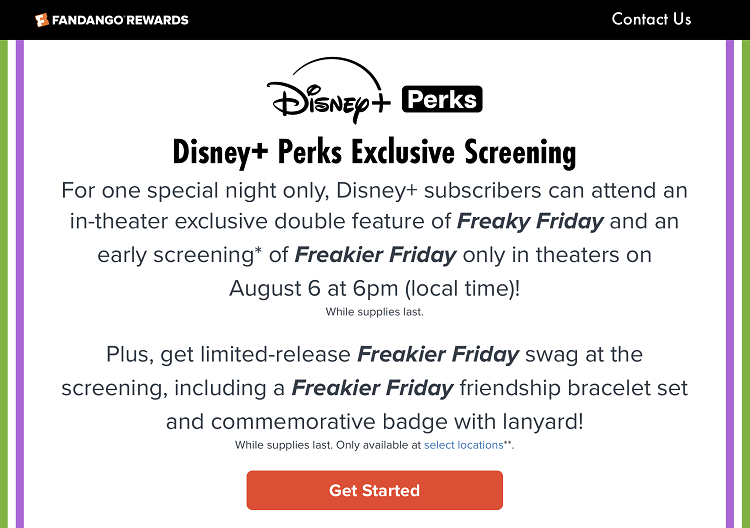The height and width of the screenshot is (528, 750).
Task: Click the left purple border stripe
Action: coord(20,284)
